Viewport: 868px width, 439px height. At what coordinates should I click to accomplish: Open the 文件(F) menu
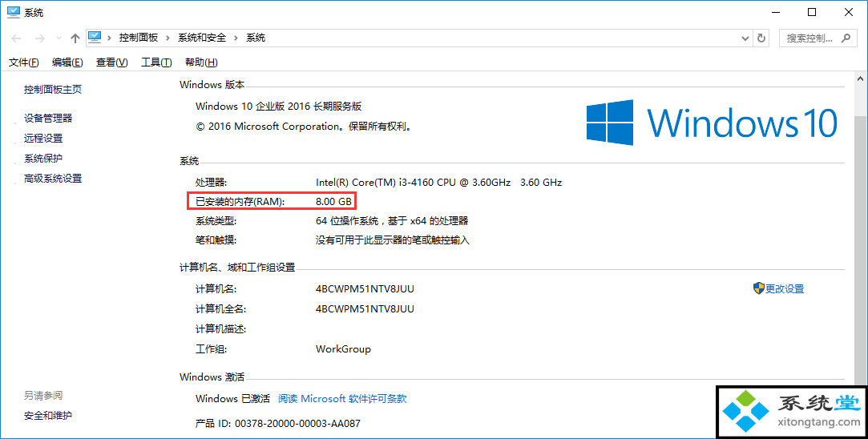coord(24,62)
